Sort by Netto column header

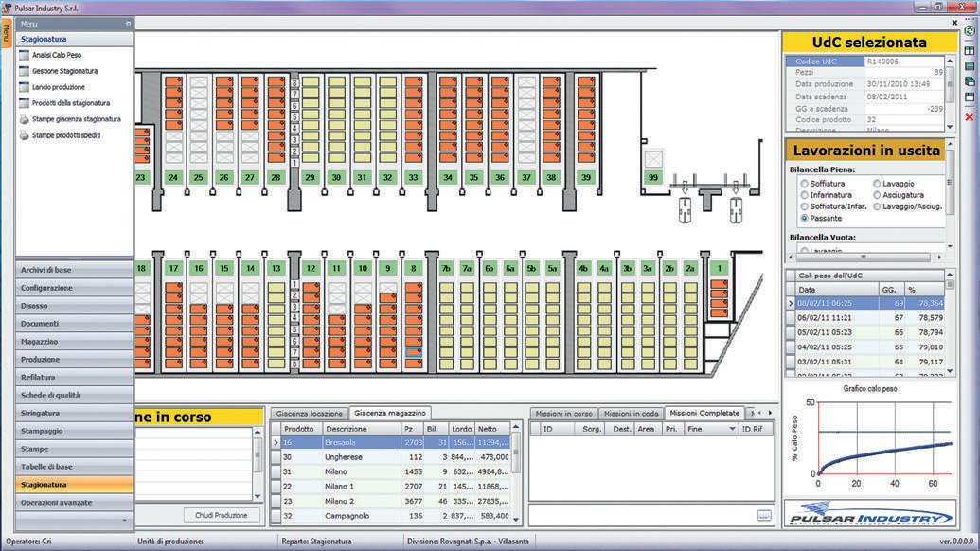492,429
